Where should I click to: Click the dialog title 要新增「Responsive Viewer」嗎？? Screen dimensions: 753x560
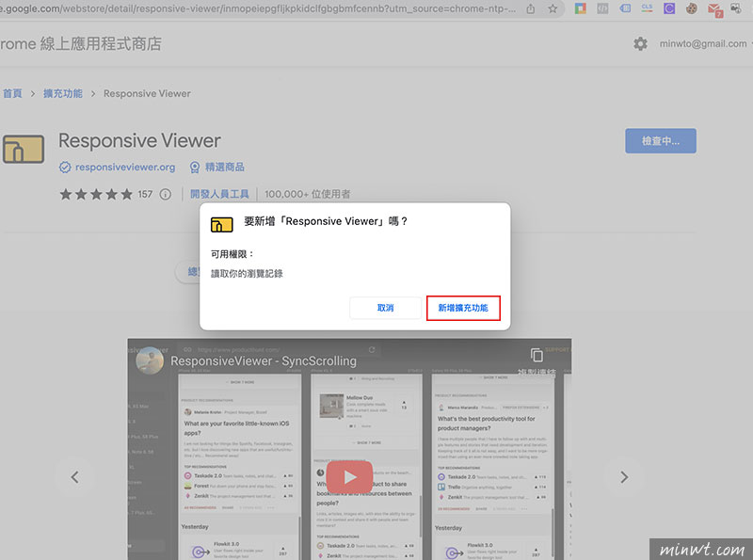click(326, 221)
